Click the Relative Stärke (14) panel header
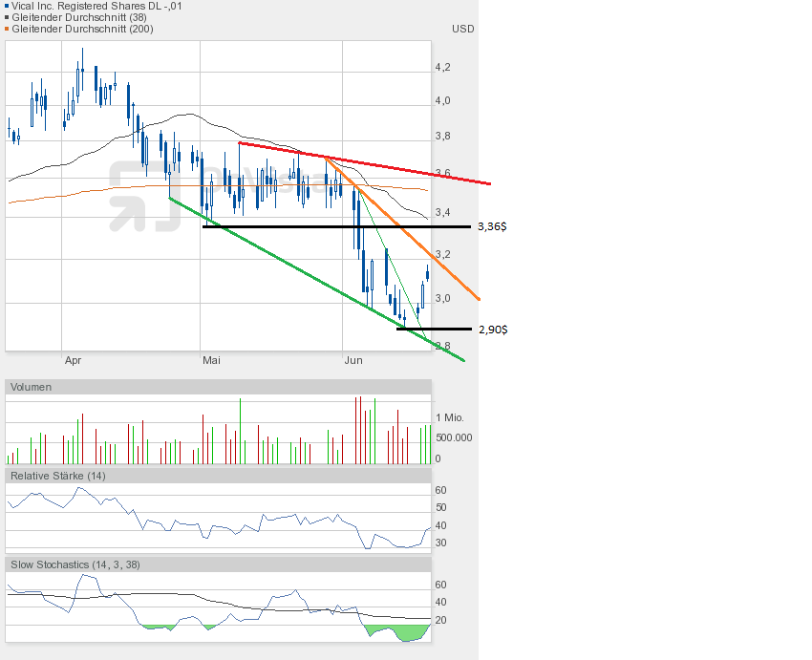This screenshot has width=812, height=660. point(57,475)
